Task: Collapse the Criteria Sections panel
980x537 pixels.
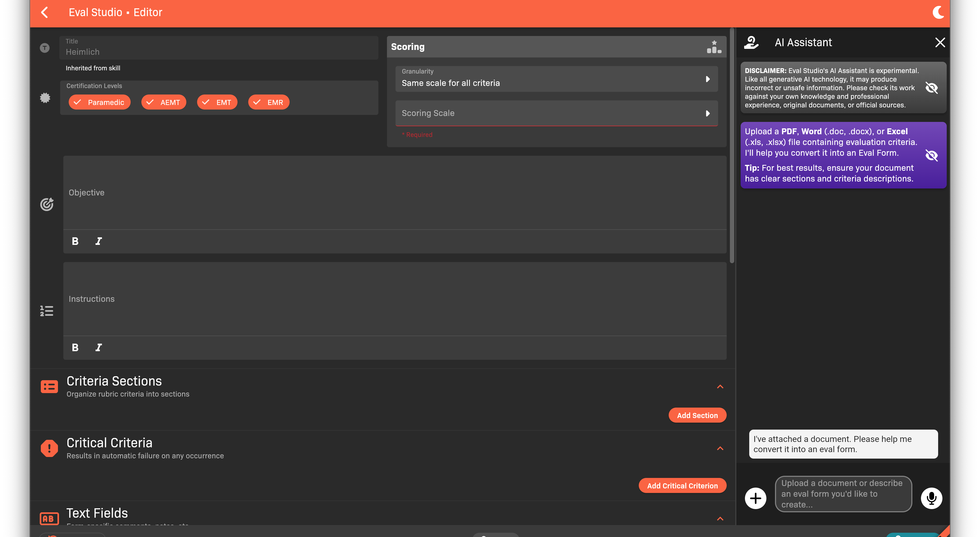Action: coord(720,387)
